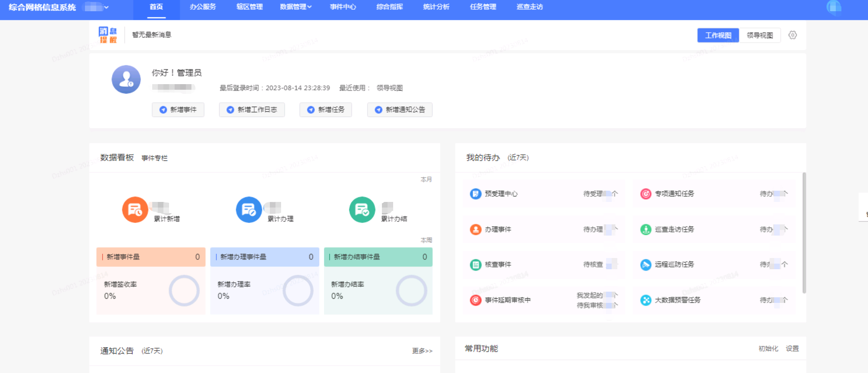Viewport: 868px width, 373px height.
Task: Click the 大数据预警任务 icon
Action: pos(646,300)
